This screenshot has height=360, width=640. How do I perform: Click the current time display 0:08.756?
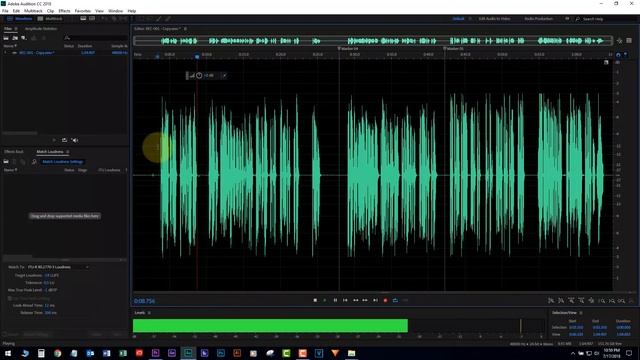click(144, 301)
